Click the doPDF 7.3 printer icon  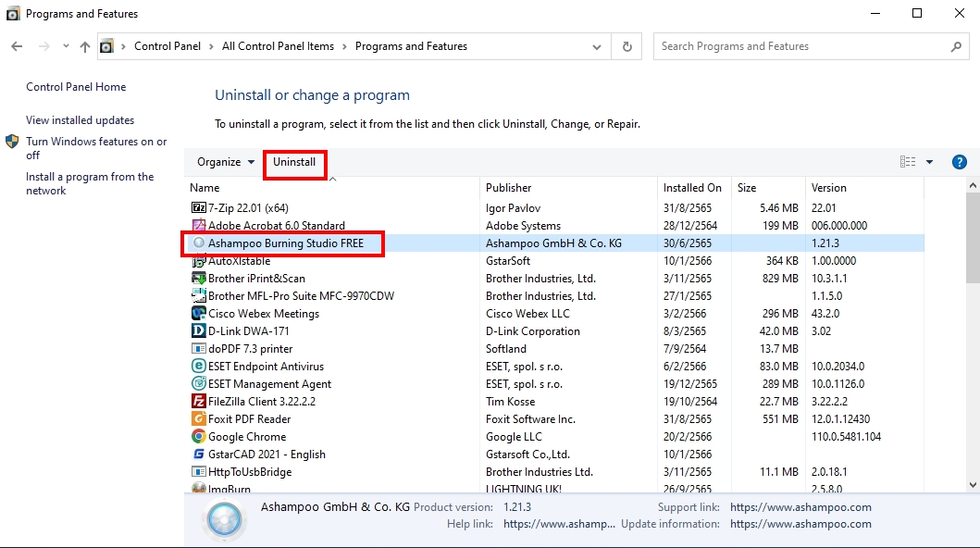pyautogui.click(x=199, y=348)
